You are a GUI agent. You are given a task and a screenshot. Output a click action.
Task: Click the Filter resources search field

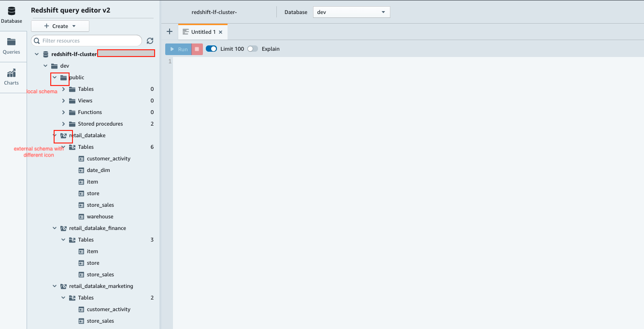click(x=86, y=41)
